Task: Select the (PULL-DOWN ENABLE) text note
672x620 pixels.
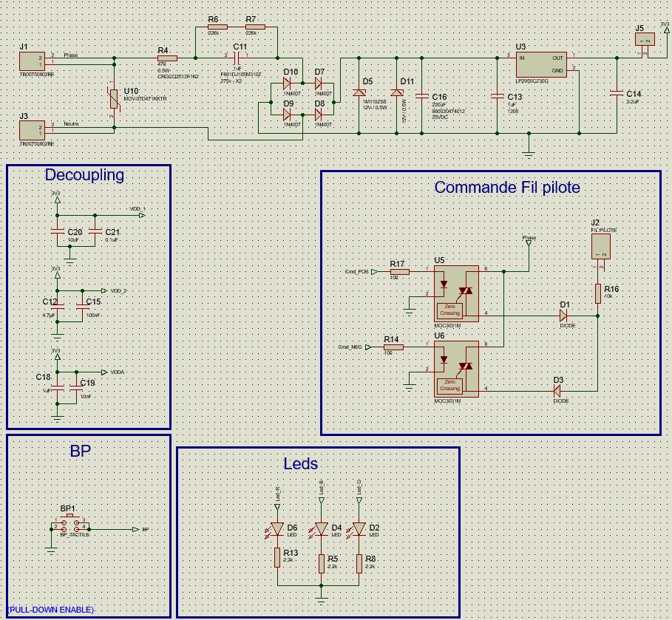Action: (51, 610)
